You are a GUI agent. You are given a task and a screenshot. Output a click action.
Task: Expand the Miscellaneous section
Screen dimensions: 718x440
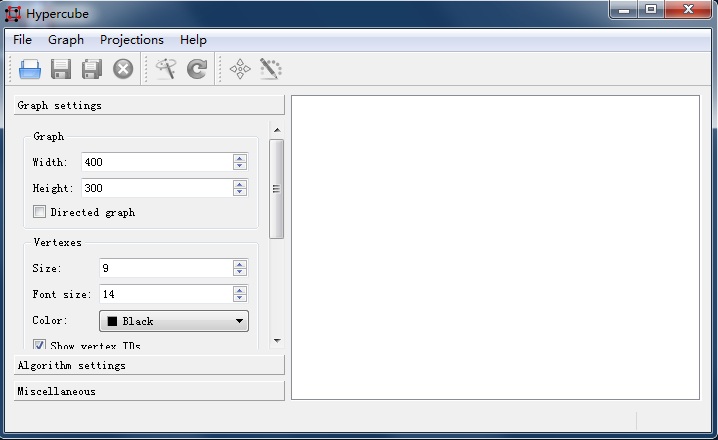(149, 391)
